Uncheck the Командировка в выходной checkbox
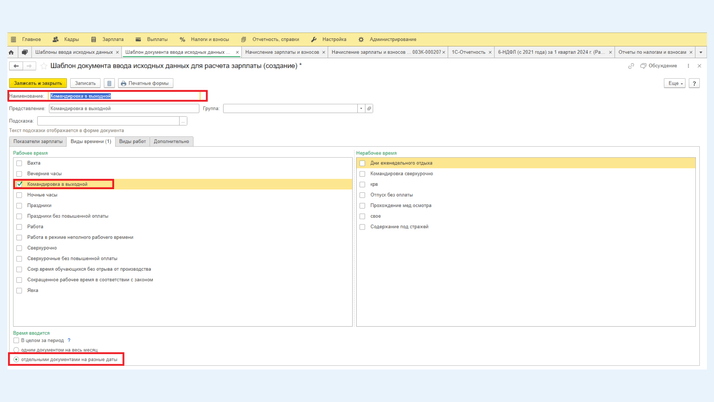714x402 pixels. tap(19, 184)
